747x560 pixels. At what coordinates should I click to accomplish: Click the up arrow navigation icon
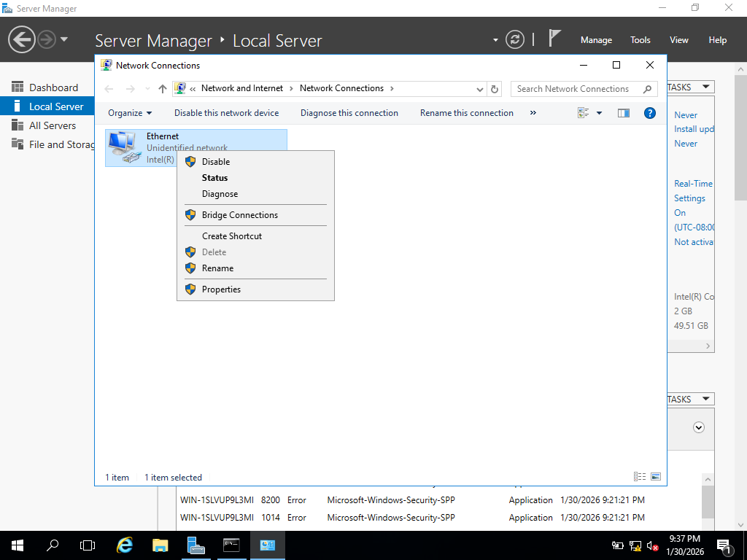click(x=163, y=89)
